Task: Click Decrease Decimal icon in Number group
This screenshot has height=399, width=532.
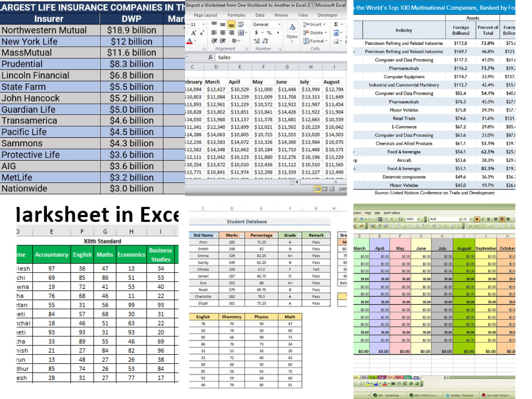Action: click(x=265, y=41)
